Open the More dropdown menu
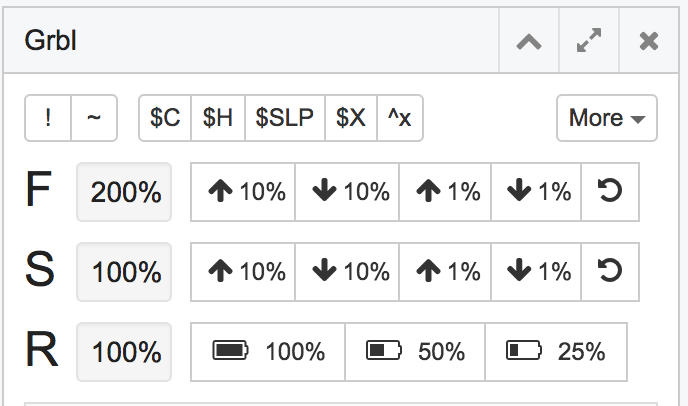 (x=606, y=118)
